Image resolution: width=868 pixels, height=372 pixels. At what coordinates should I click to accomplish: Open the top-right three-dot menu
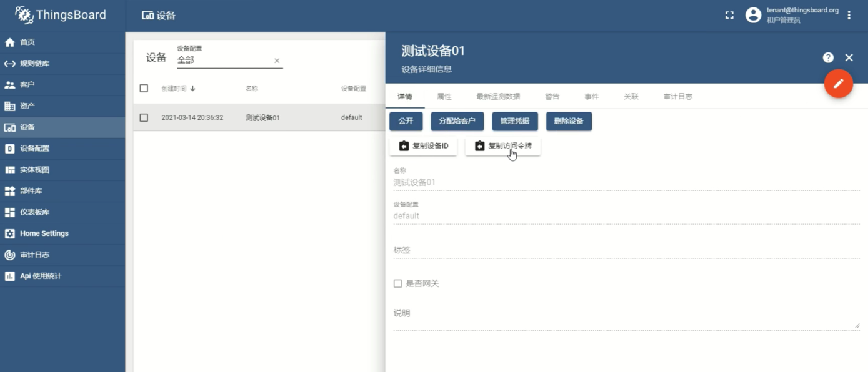[849, 14]
